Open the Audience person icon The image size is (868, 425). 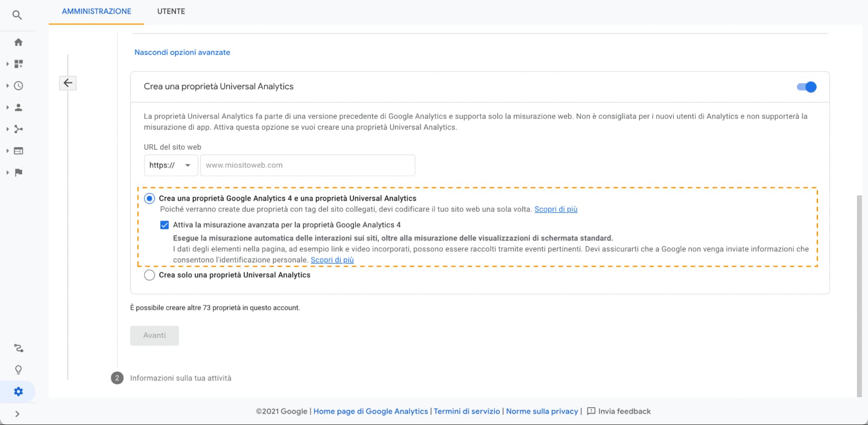18,107
